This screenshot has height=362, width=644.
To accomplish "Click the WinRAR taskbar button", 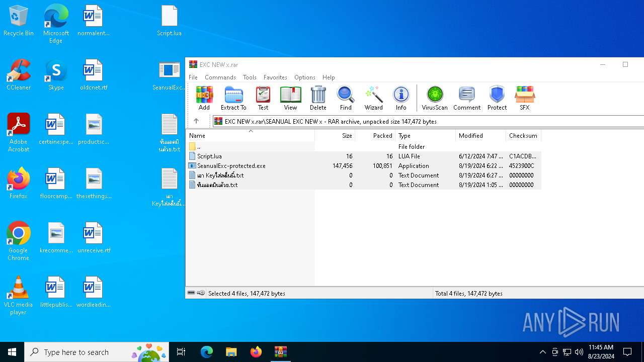I will pos(280,352).
